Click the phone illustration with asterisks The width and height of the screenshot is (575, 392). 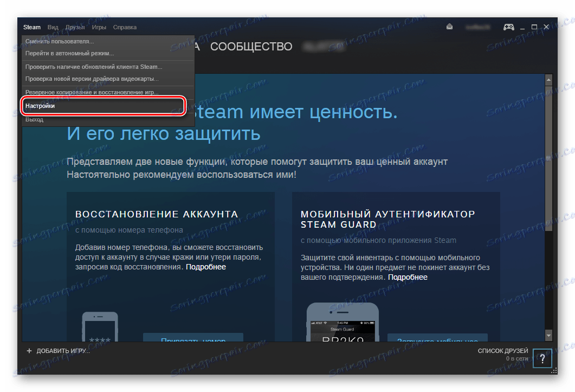click(x=100, y=327)
